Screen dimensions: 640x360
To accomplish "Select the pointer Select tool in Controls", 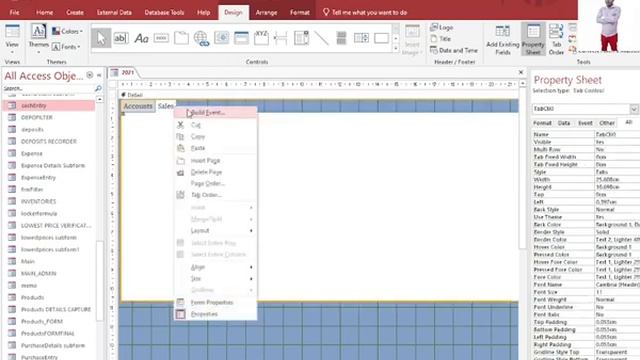I will 101,38.
